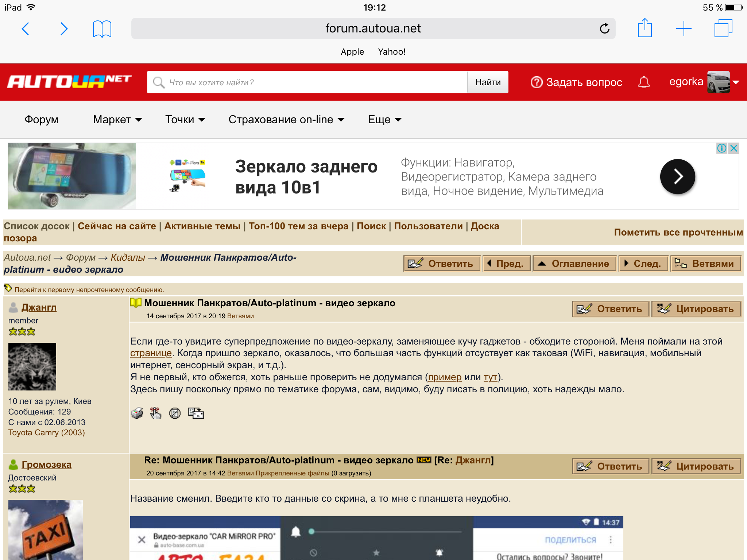
Task: Expand the Маркет dropdown
Action: pyautogui.click(x=117, y=120)
